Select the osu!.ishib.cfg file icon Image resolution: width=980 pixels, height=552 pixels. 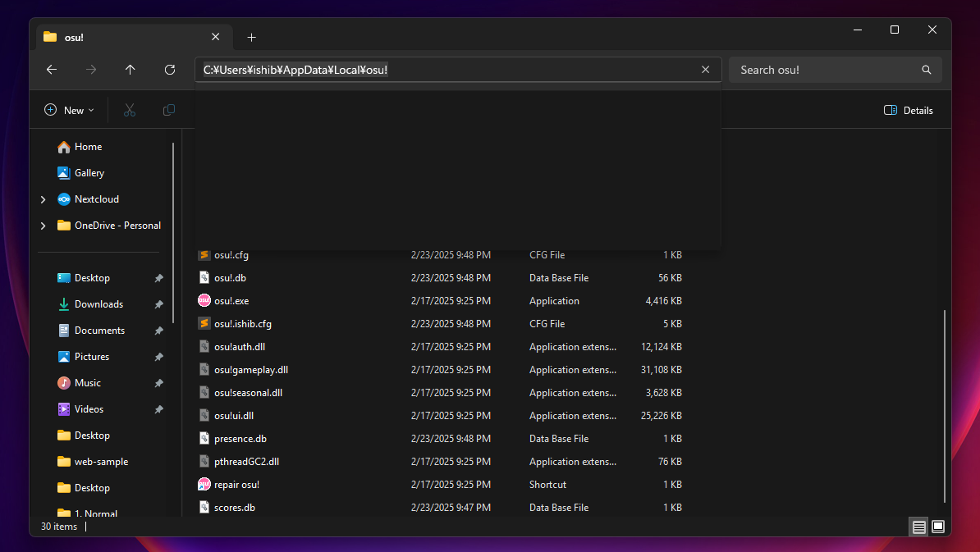click(204, 324)
